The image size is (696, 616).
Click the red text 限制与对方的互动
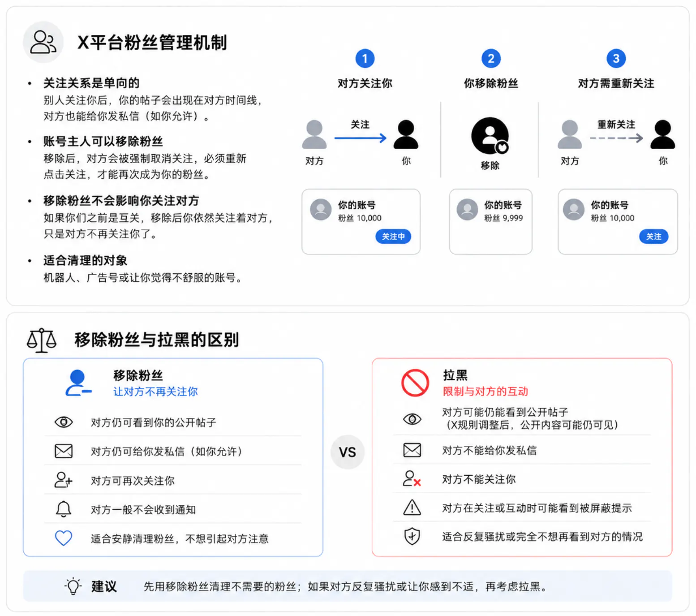[485, 391]
